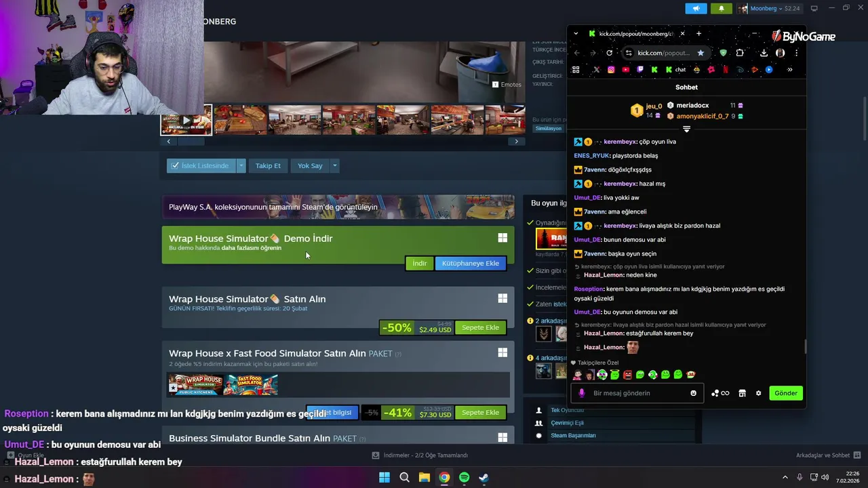
Task: Expand the wishlist options dropdown arrow
Action: 241,165
